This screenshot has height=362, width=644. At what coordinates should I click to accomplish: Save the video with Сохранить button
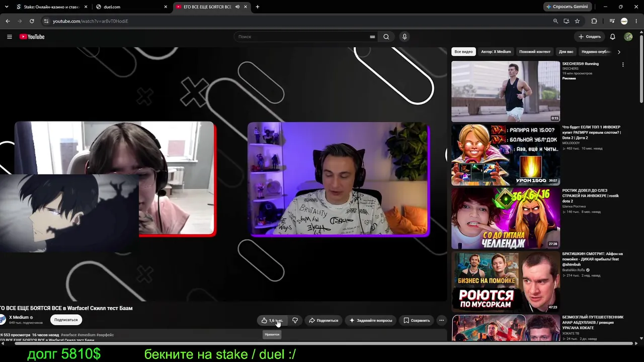(x=417, y=320)
